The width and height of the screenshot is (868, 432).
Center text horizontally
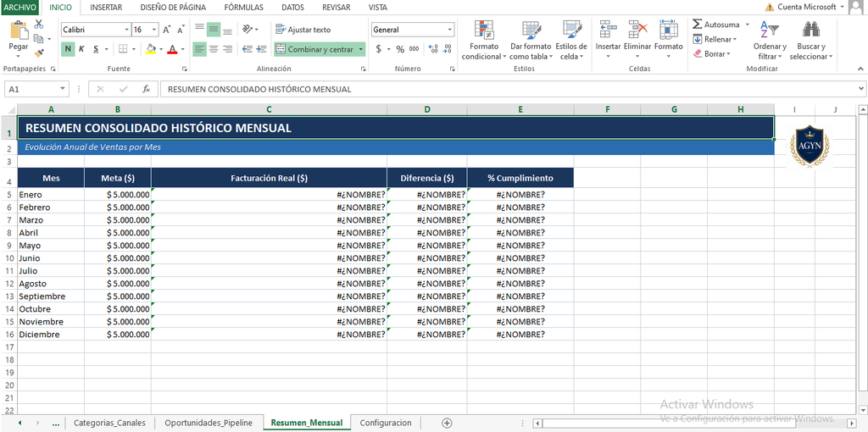coord(214,49)
